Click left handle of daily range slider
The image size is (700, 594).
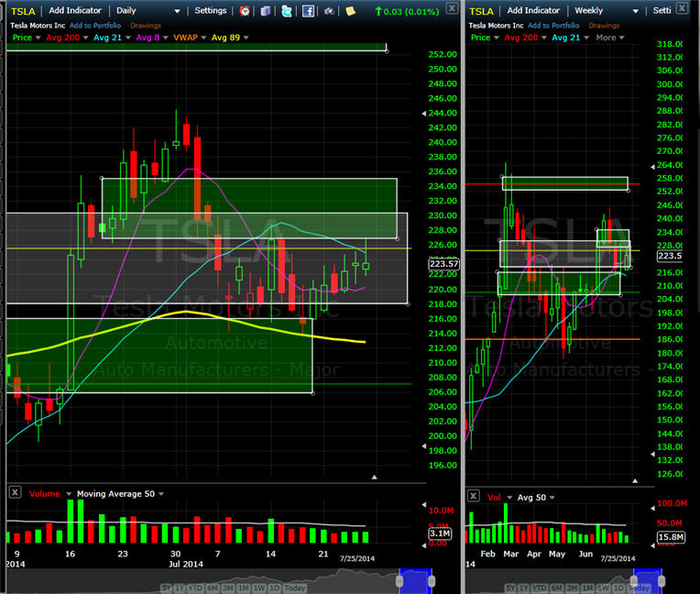pos(399,580)
